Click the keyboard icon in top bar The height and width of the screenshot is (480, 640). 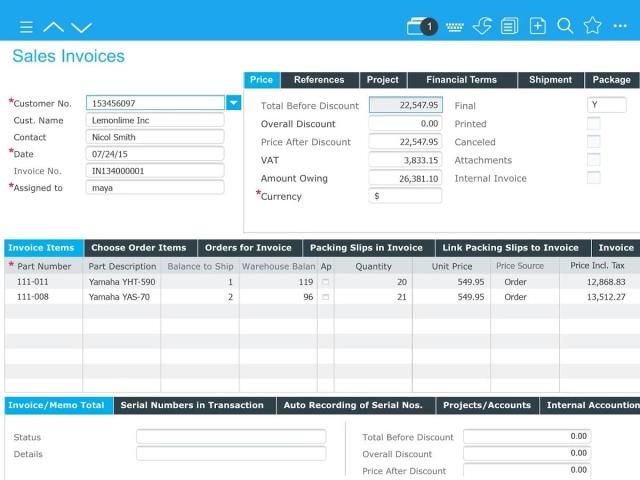point(455,27)
